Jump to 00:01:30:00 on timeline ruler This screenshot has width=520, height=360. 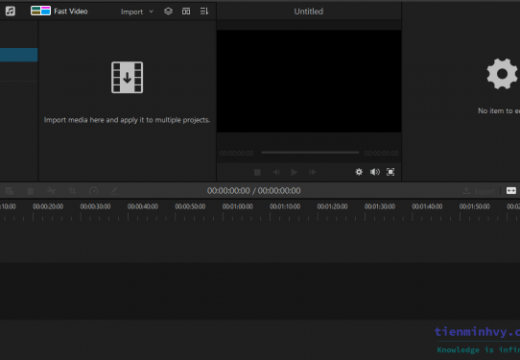click(x=380, y=207)
